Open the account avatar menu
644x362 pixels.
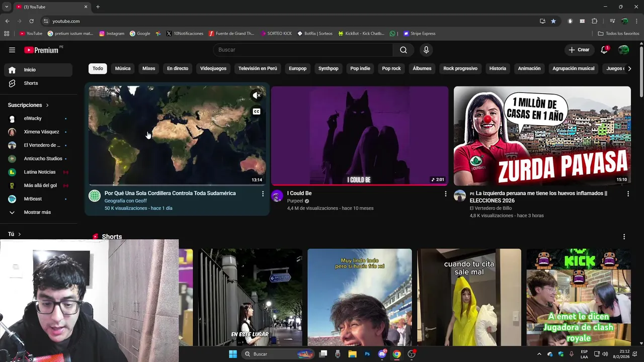pos(623,50)
